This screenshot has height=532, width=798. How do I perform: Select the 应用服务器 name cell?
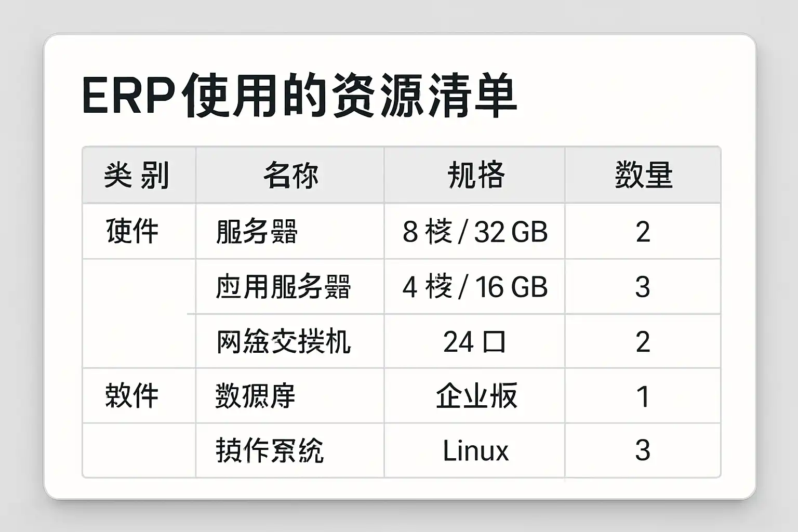283,287
